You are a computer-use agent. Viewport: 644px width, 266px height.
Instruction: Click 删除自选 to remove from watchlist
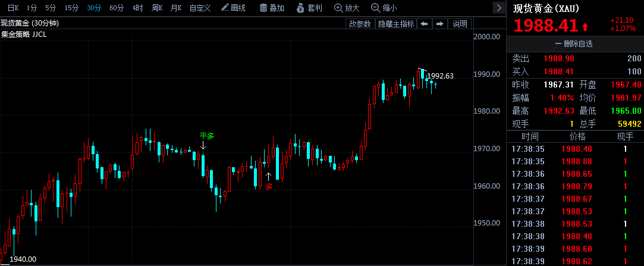pyautogui.click(x=575, y=43)
